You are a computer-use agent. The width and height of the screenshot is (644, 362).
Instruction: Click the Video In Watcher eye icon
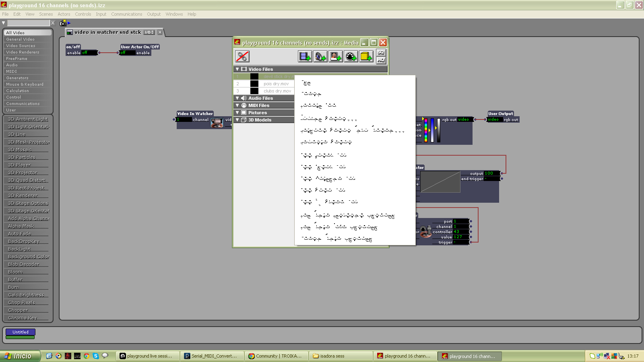(217, 122)
